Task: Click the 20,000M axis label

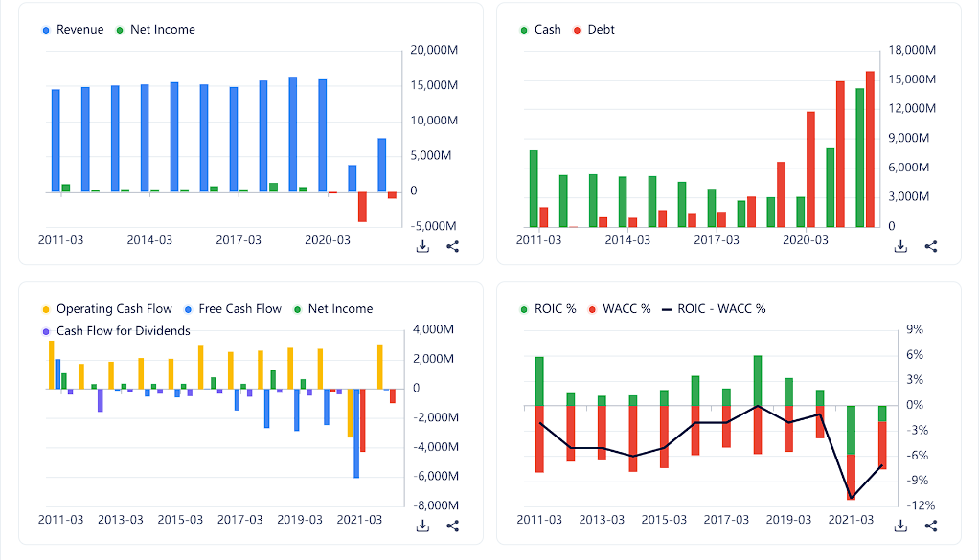Action: pos(434,50)
